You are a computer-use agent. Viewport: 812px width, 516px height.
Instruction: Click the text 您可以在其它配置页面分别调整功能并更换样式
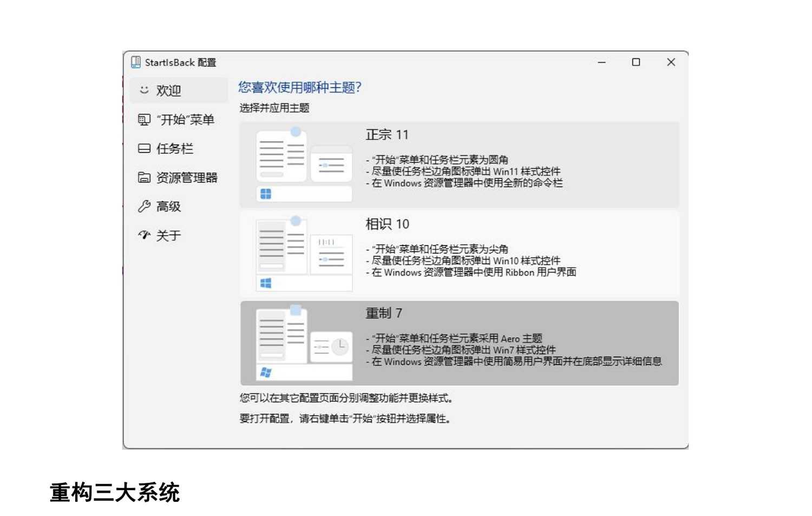tap(346, 398)
